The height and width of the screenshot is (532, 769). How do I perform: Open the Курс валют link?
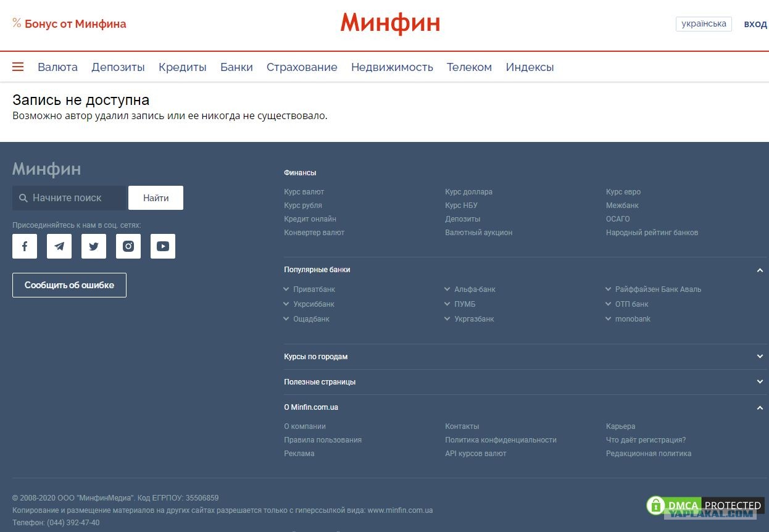pyautogui.click(x=304, y=192)
